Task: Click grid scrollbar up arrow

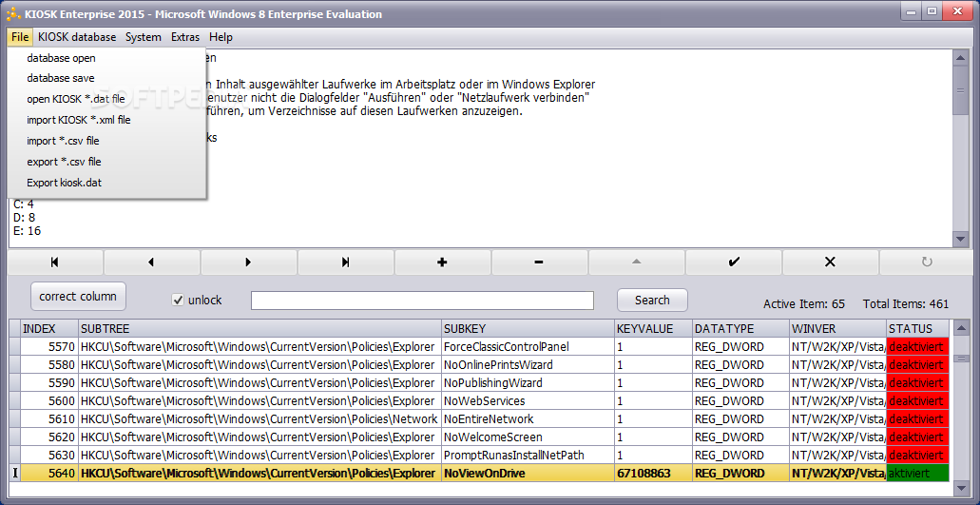Action: 961,327
